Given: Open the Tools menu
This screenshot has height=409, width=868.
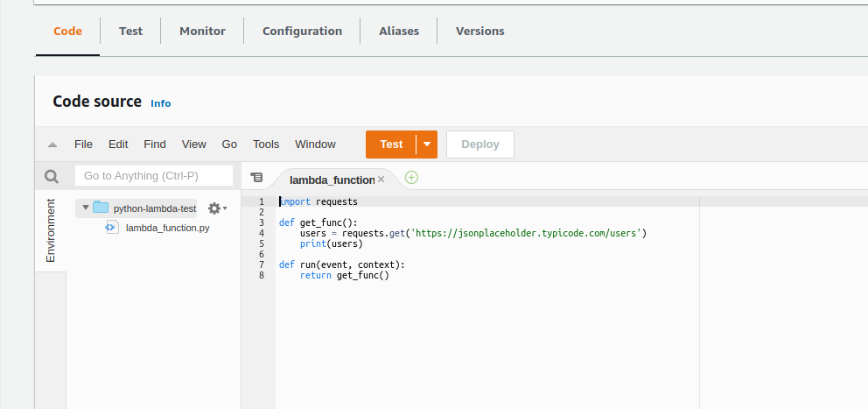Looking at the screenshot, I should (266, 145).
